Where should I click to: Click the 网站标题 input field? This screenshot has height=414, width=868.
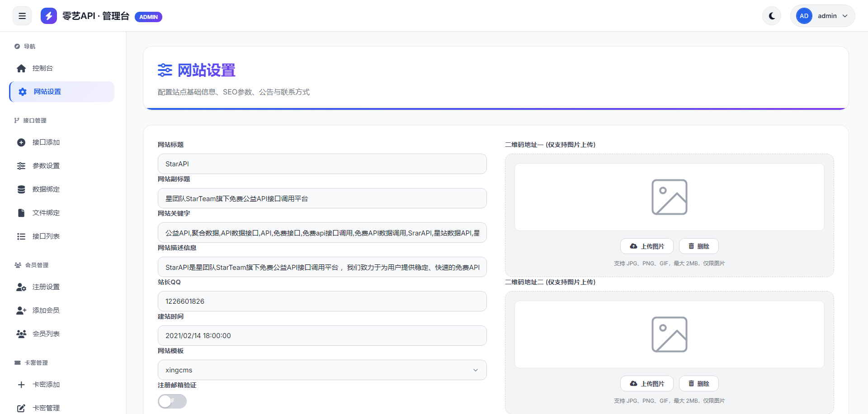322,164
